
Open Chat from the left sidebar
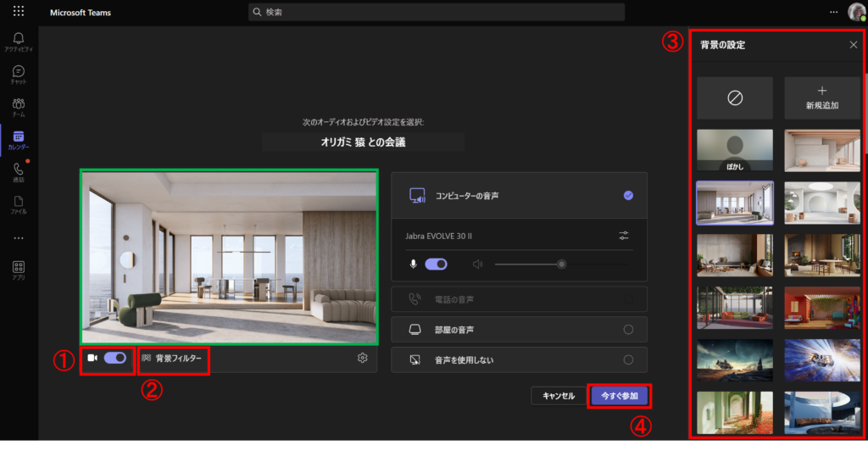coord(19,75)
